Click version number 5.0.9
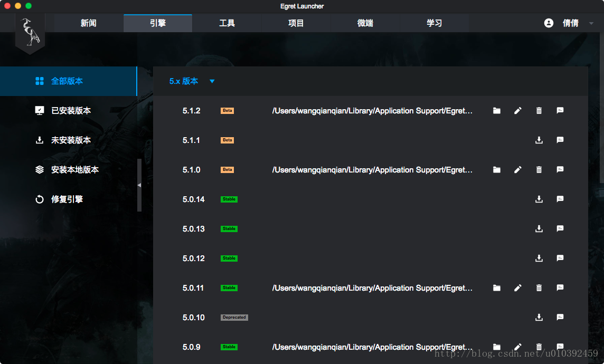604x364 pixels. (x=192, y=347)
